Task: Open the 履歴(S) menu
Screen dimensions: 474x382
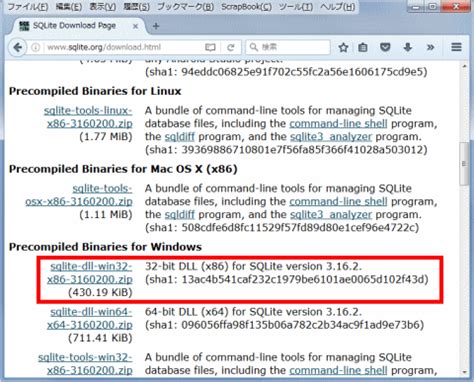Action: click(x=136, y=7)
